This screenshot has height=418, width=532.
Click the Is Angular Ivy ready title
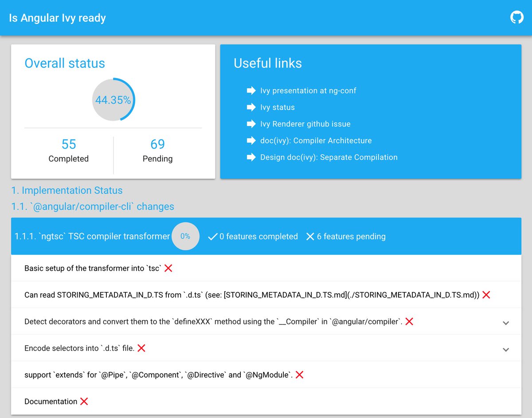coord(58,18)
